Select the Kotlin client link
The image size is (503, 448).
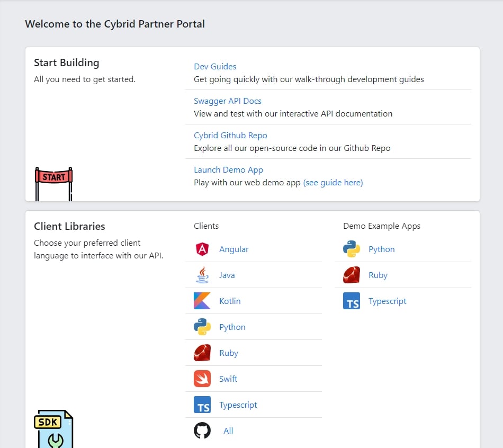(x=230, y=301)
